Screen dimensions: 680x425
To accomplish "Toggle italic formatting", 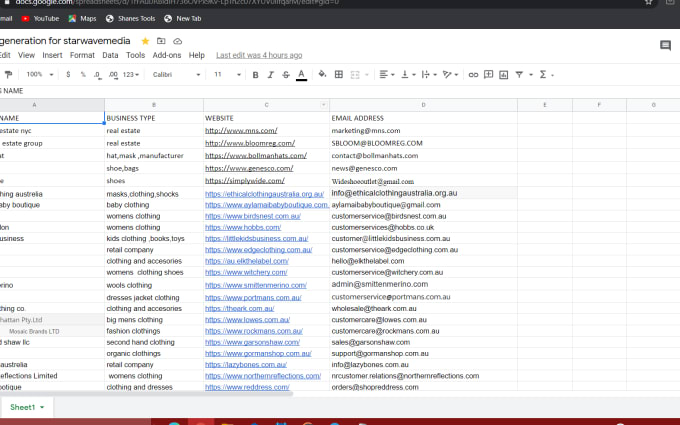I will (271, 75).
